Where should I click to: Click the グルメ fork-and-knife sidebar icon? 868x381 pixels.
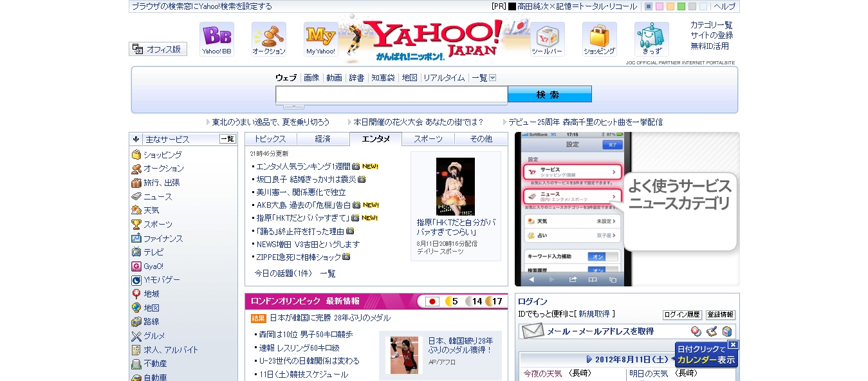tap(136, 336)
